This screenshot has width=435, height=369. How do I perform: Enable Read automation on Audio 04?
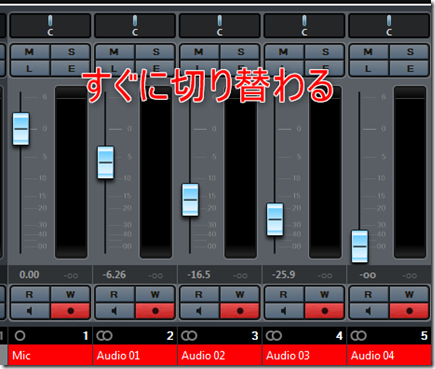[369, 294]
